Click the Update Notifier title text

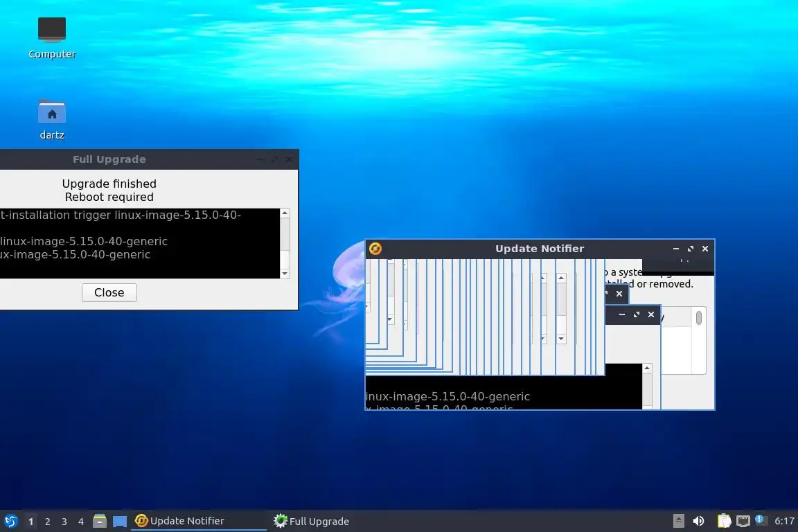coord(540,249)
